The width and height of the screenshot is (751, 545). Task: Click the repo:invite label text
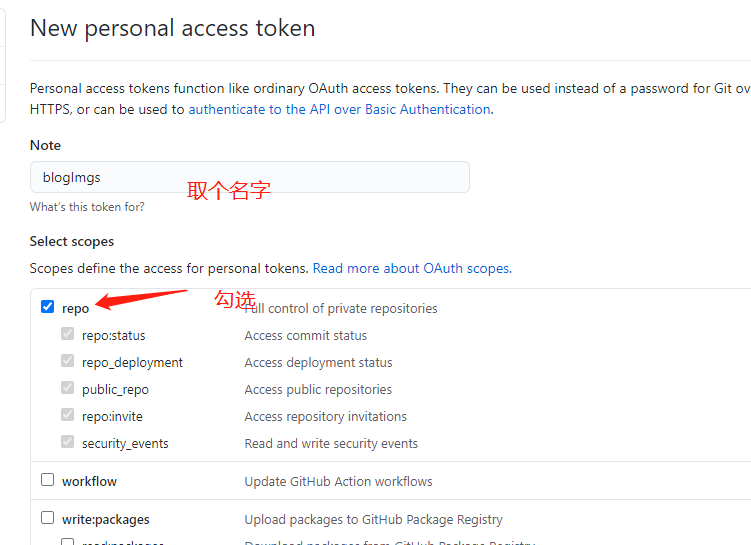click(x=112, y=417)
